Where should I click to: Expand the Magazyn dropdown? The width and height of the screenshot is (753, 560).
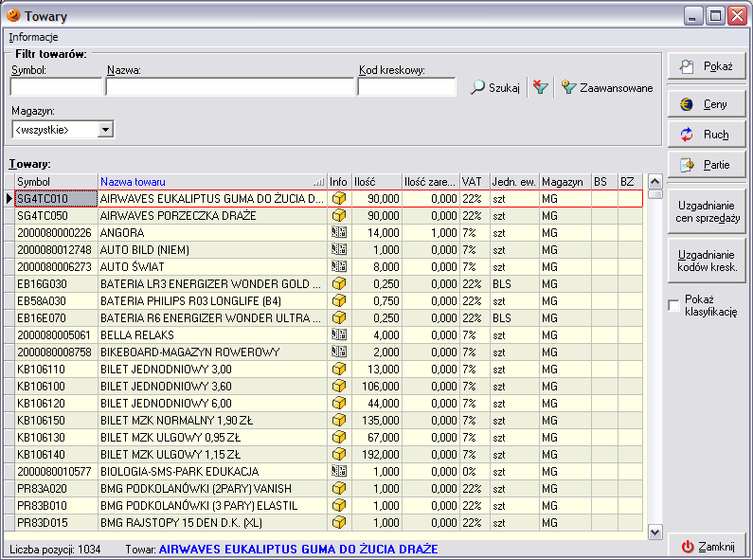[105, 129]
